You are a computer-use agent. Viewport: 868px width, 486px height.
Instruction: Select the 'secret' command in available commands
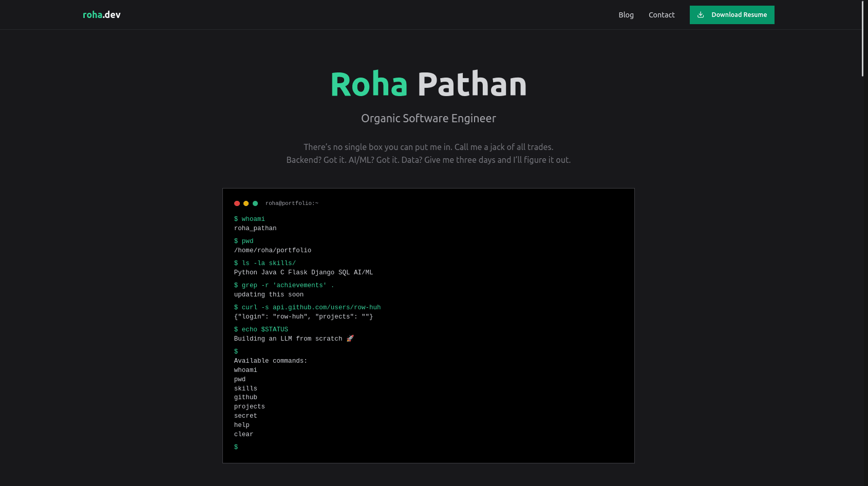tap(246, 416)
